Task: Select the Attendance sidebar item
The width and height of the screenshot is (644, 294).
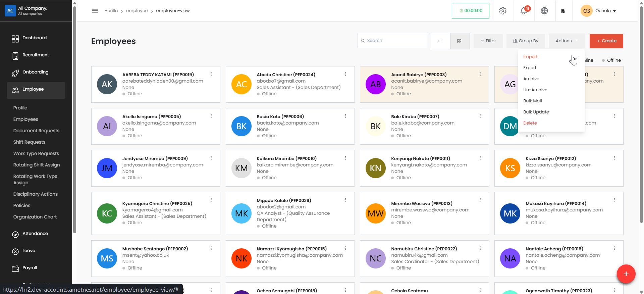Action: [x=36, y=234]
